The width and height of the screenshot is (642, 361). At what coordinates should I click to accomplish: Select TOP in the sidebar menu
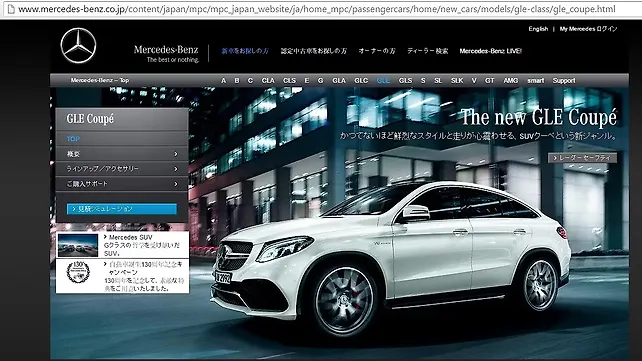click(x=73, y=139)
